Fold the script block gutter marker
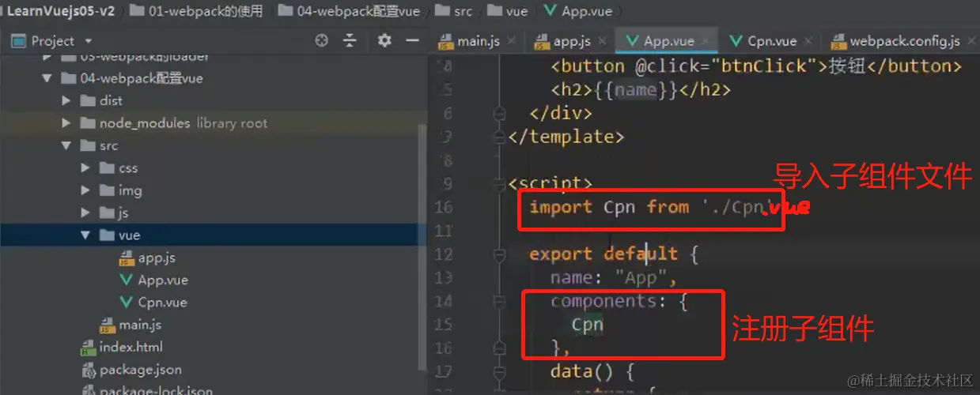This screenshot has width=980, height=395. click(498, 183)
